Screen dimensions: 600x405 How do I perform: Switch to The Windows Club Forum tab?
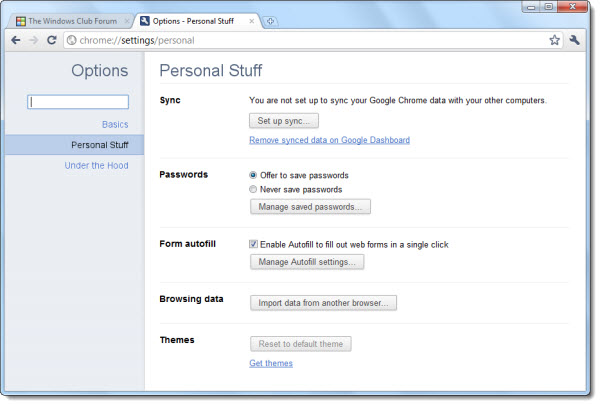(71, 21)
